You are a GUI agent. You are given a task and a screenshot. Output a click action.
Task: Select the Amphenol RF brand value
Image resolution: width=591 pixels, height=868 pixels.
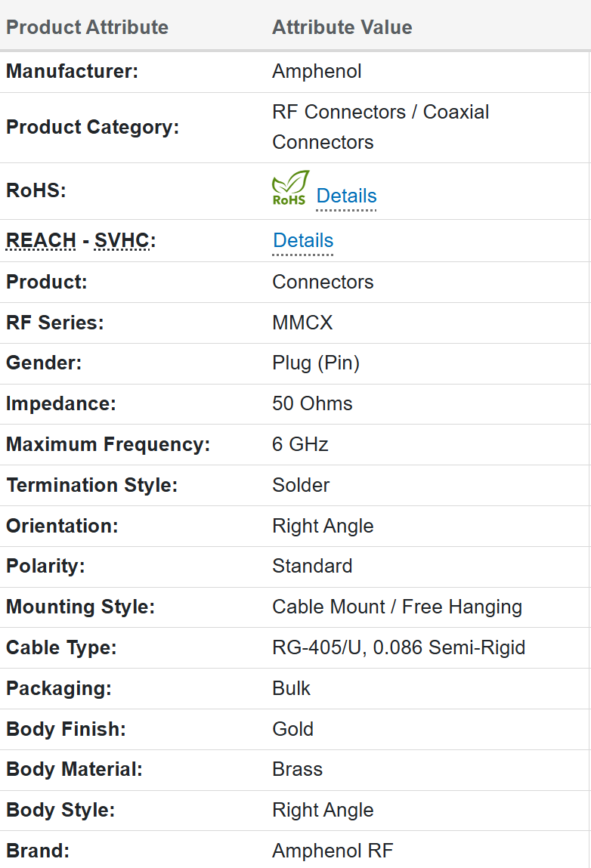coord(333,851)
